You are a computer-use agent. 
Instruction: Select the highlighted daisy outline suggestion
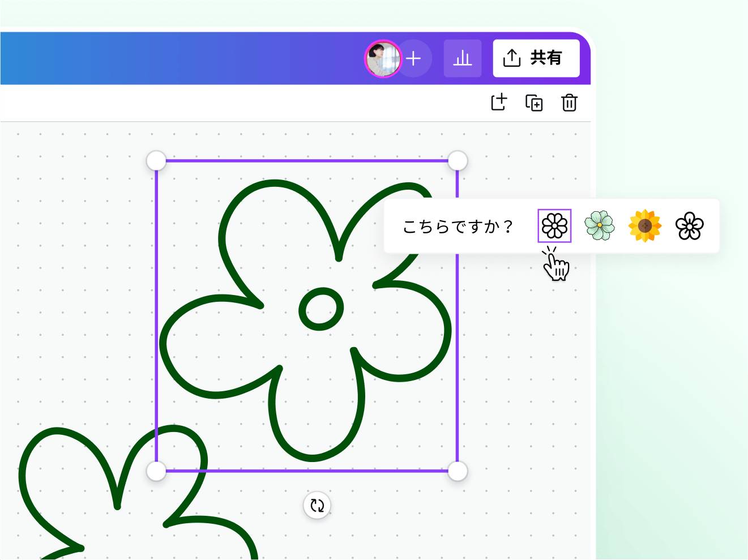pyautogui.click(x=554, y=226)
